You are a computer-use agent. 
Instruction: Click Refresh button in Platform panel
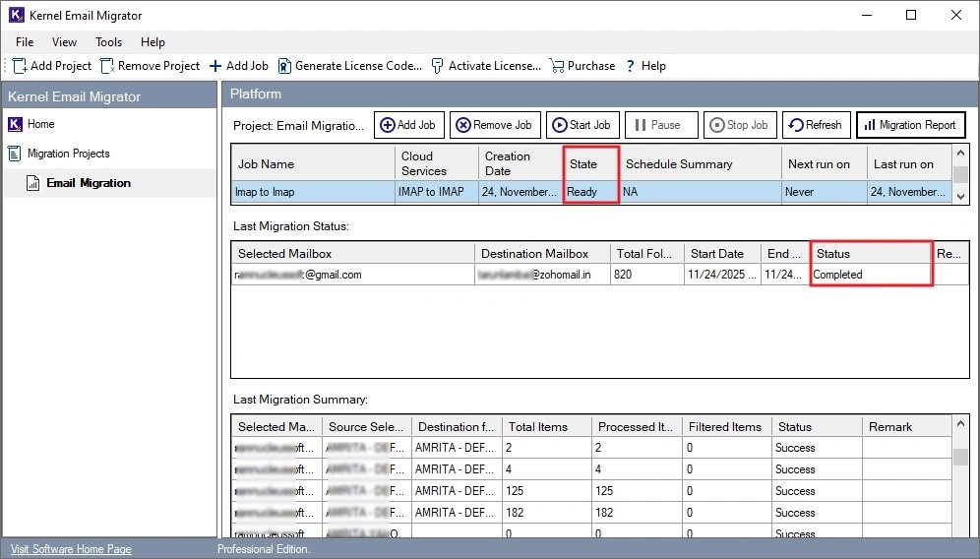(815, 125)
